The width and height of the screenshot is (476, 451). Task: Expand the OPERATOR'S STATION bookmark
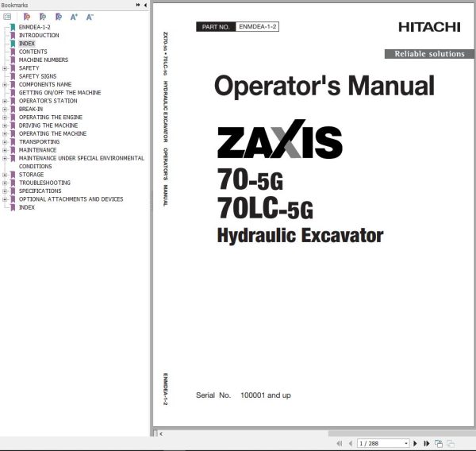click(x=5, y=101)
